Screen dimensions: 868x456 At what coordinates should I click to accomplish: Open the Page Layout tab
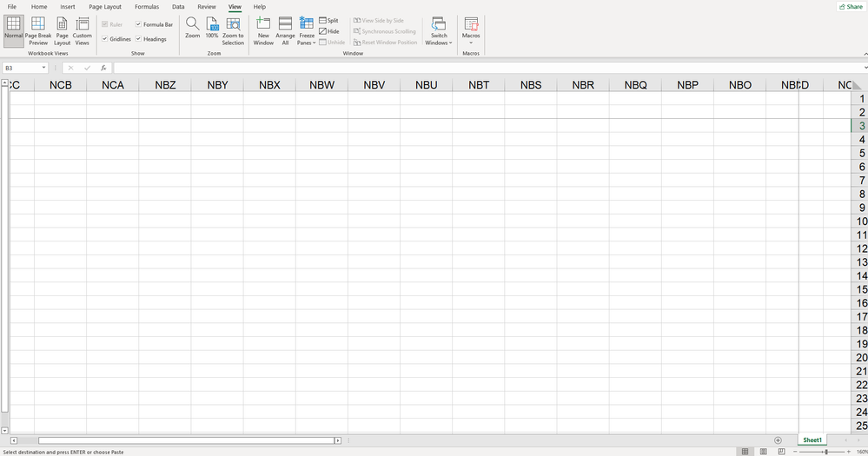[105, 7]
